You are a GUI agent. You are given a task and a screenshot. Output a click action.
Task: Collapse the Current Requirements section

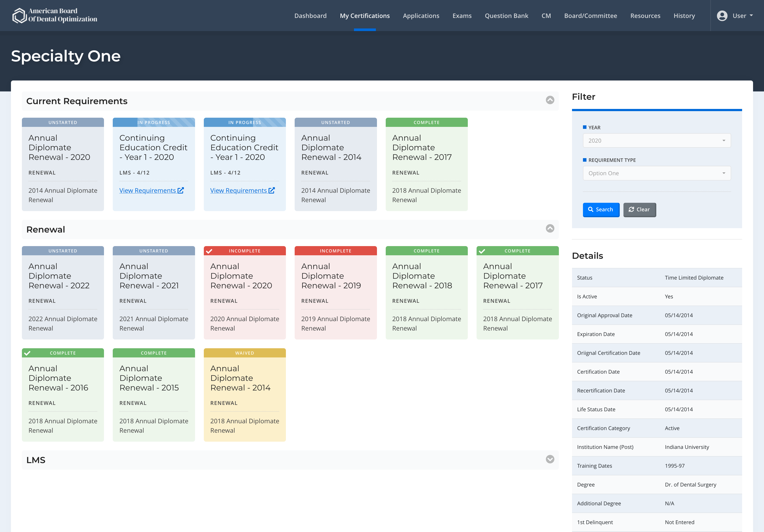[550, 100]
